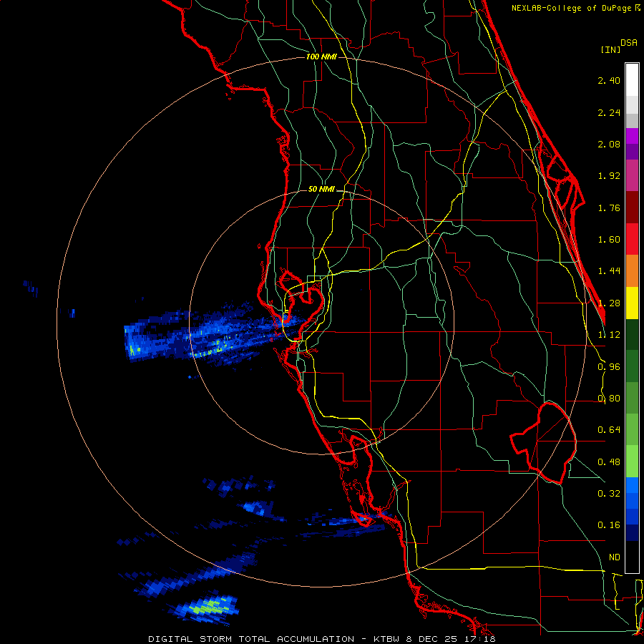
Task: Click the "0.64" legend value
Action: pyautogui.click(x=609, y=430)
